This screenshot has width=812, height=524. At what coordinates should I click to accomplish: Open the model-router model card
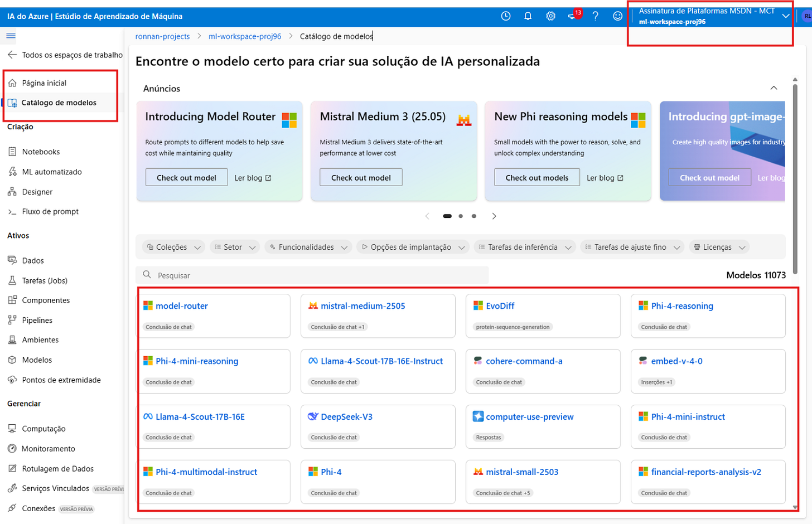point(215,316)
